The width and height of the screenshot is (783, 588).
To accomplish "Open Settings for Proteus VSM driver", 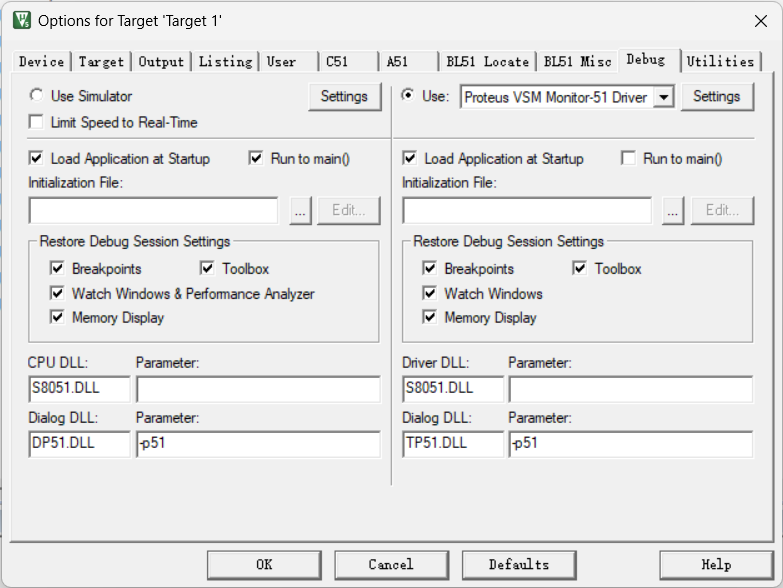I will coord(717,97).
